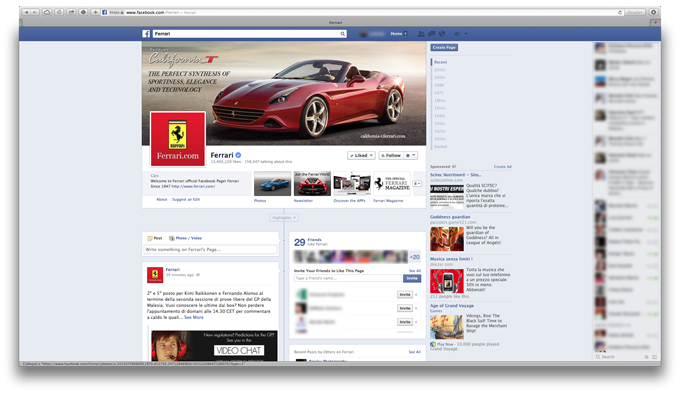
Task: Go to Home in the Facebook bar
Action: click(397, 33)
